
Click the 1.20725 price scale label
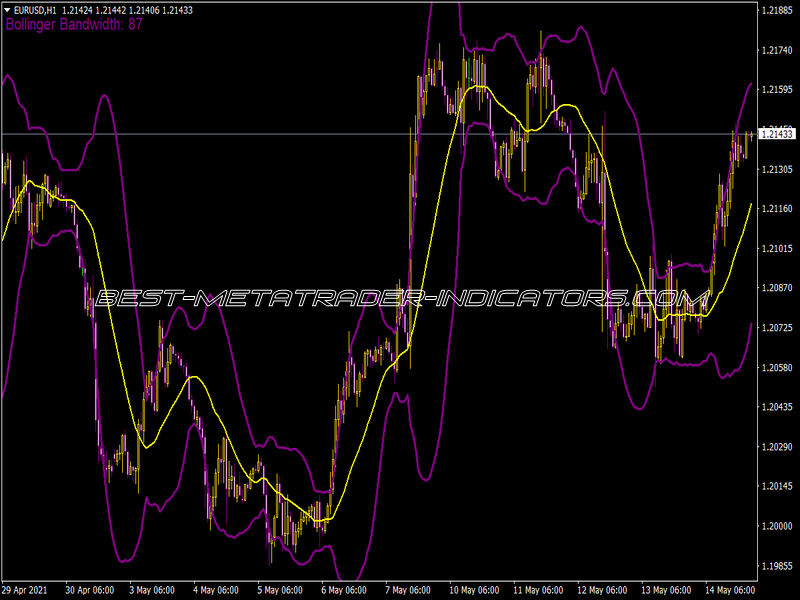(x=777, y=328)
